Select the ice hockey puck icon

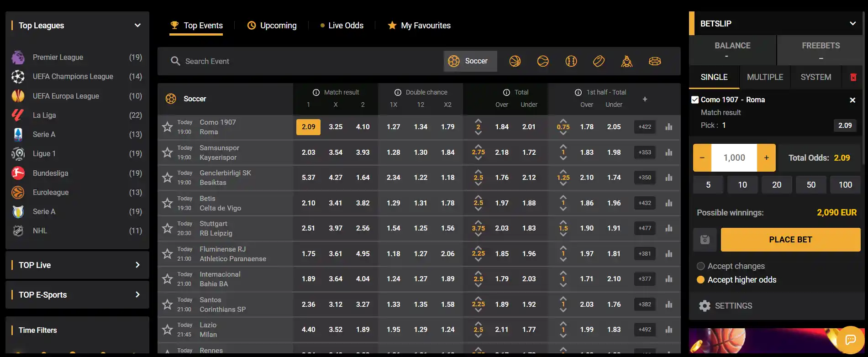click(x=599, y=61)
